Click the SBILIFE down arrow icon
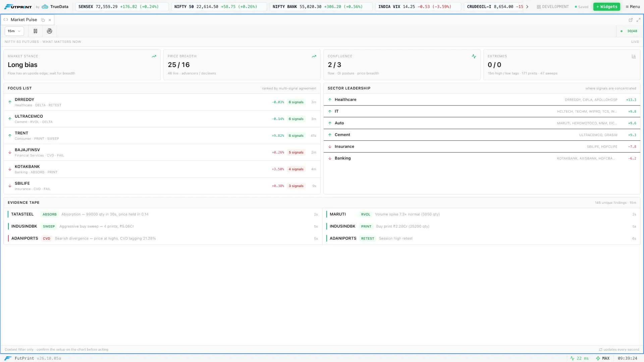The height and width of the screenshot is (362, 644). click(10, 186)
